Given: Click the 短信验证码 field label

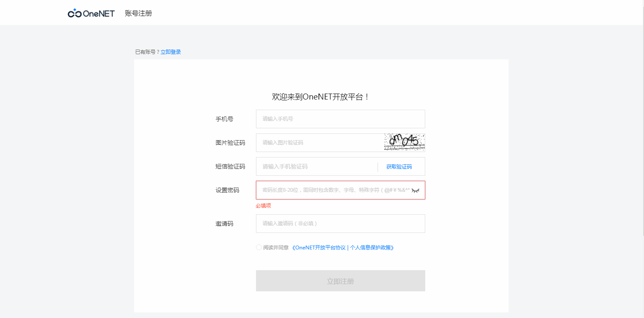Looking at the screenshot, I should (230, 166).
